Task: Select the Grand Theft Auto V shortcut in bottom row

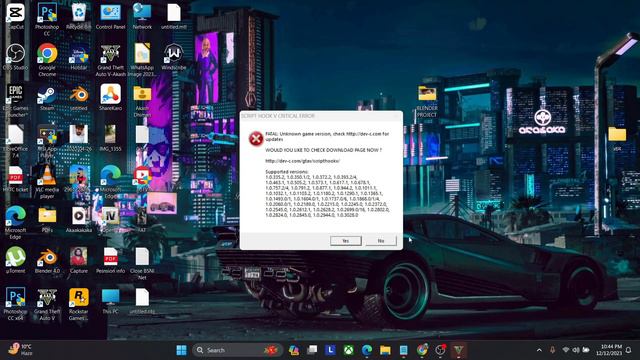Action: click(x=47, y=304)
